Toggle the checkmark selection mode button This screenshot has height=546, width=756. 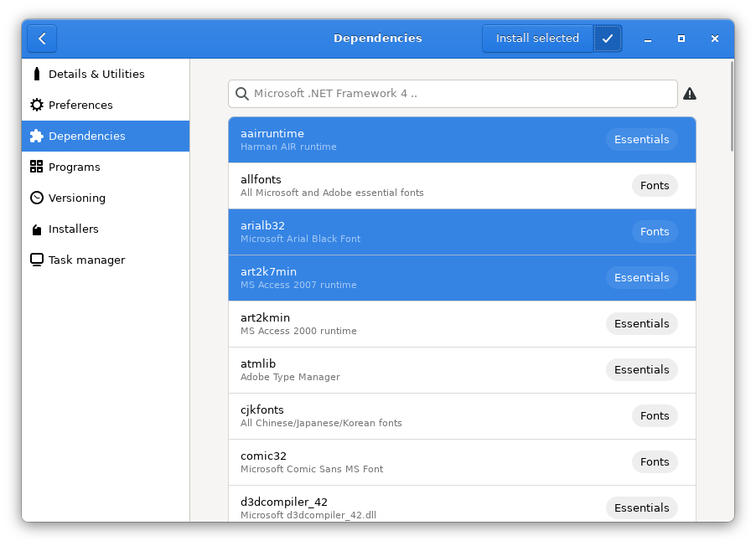point(608,39)
